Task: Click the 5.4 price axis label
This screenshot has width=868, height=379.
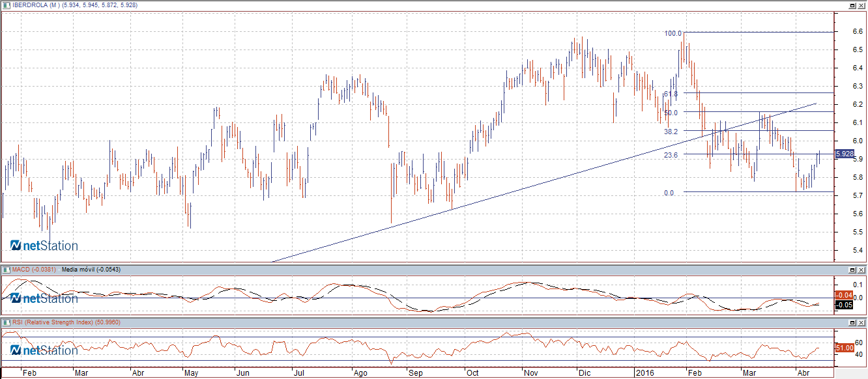Action: (x=858, y=250)
